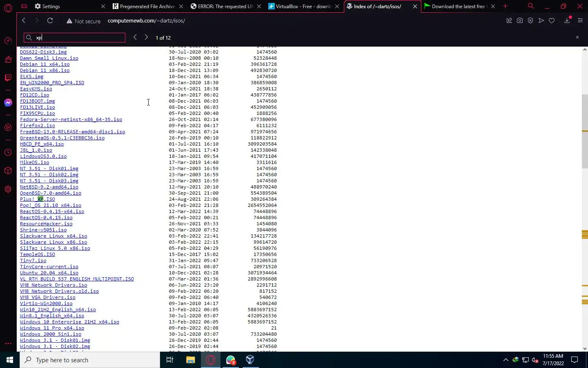Open Slackware_Linux_x64.iso link
This screenshot has height=368, width=588.
click(53, 236)
